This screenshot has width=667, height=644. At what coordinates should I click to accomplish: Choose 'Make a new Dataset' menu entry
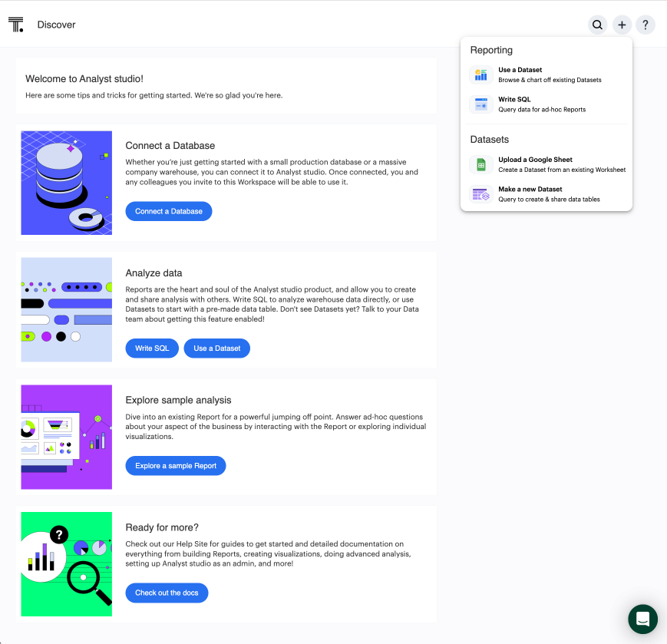530,189
